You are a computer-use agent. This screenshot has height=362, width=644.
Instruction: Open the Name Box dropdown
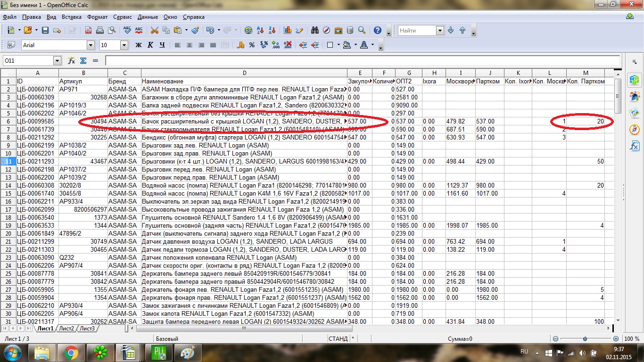click(58, 61)
